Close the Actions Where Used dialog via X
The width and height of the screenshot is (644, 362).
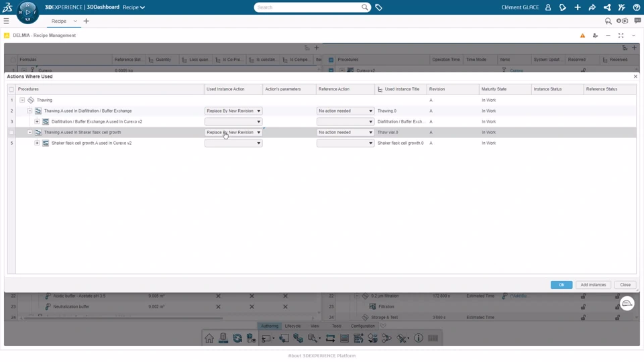pyautogui.click(x=635, y=76)
